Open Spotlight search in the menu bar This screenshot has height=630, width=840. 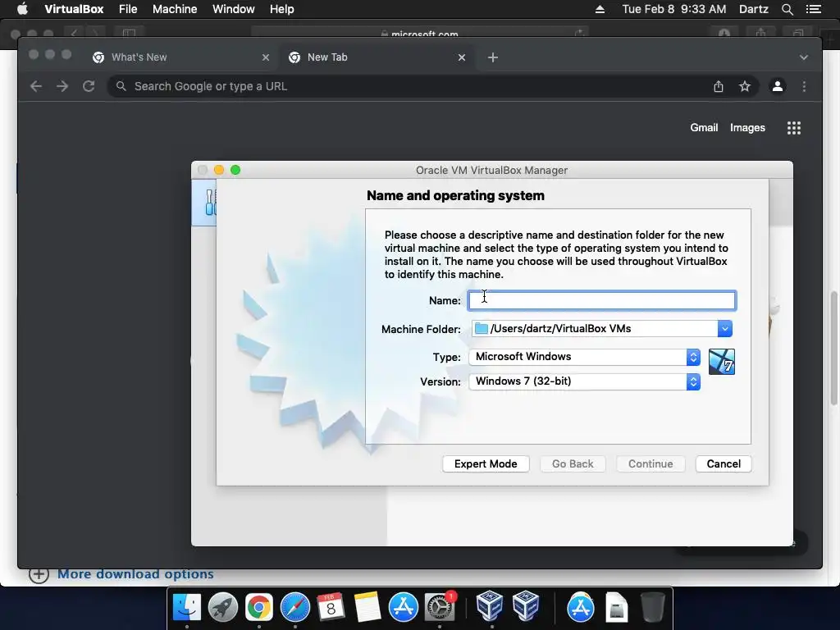coord(787,9)
